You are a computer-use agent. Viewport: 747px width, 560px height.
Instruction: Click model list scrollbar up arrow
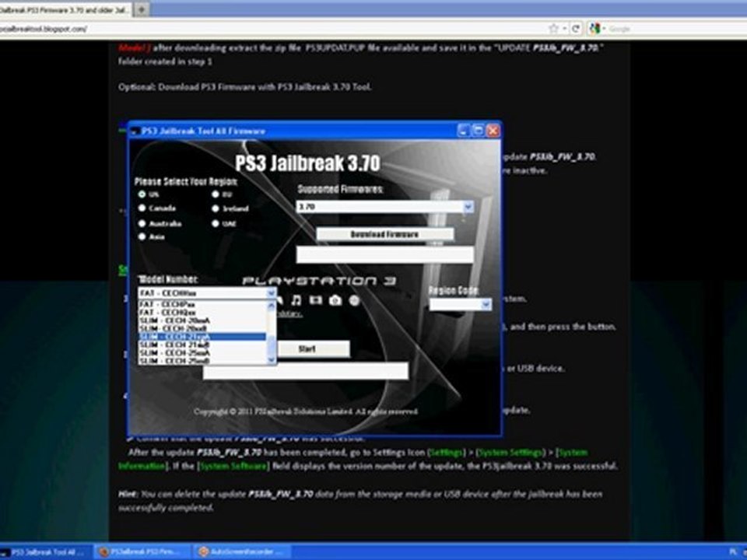[x=272, y=305]
